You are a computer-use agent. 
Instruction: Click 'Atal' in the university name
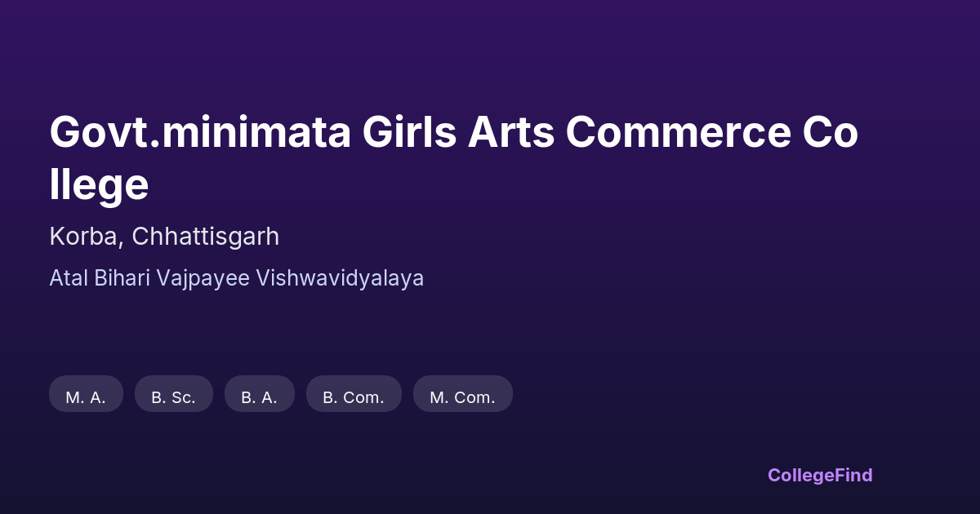pos(69,278)
